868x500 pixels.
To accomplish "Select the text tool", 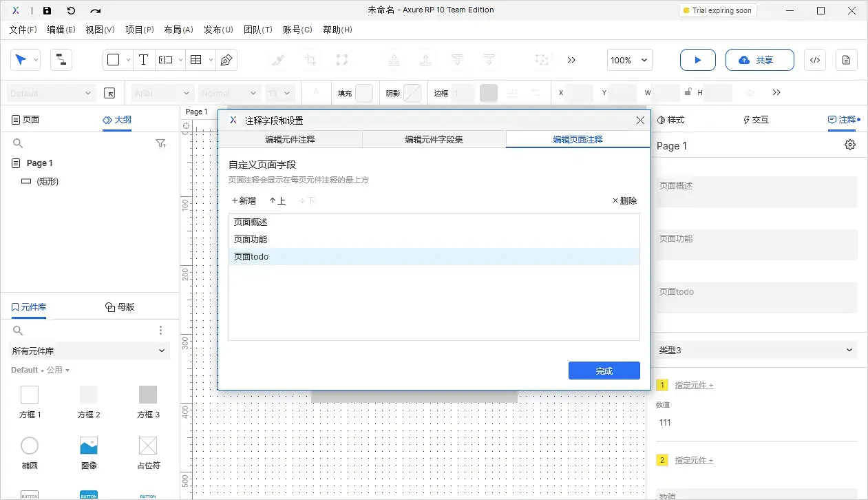I will click(144, 60).
